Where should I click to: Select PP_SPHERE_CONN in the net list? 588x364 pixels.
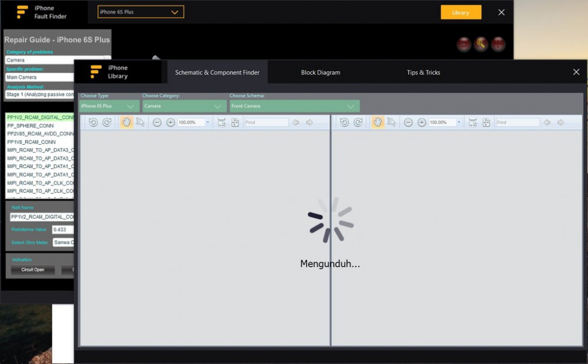(x=40, y=126)
